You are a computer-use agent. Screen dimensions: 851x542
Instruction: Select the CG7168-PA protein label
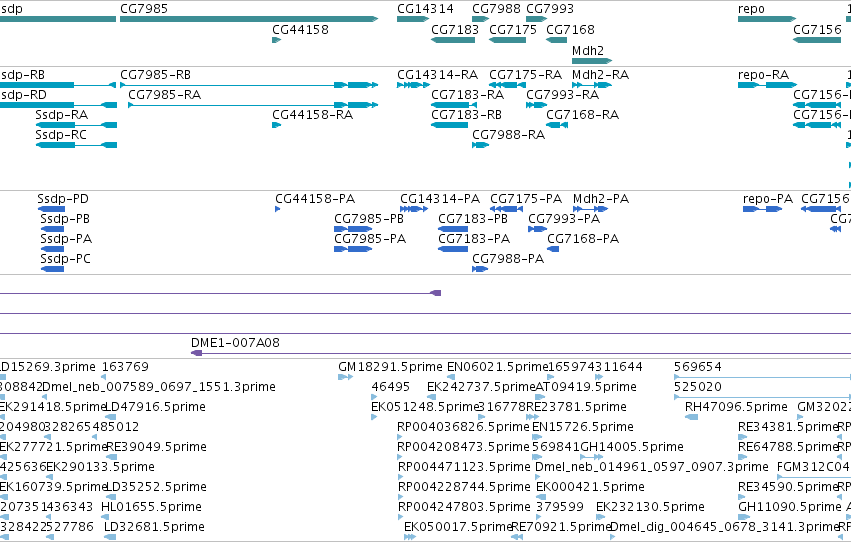pos(583,239)
